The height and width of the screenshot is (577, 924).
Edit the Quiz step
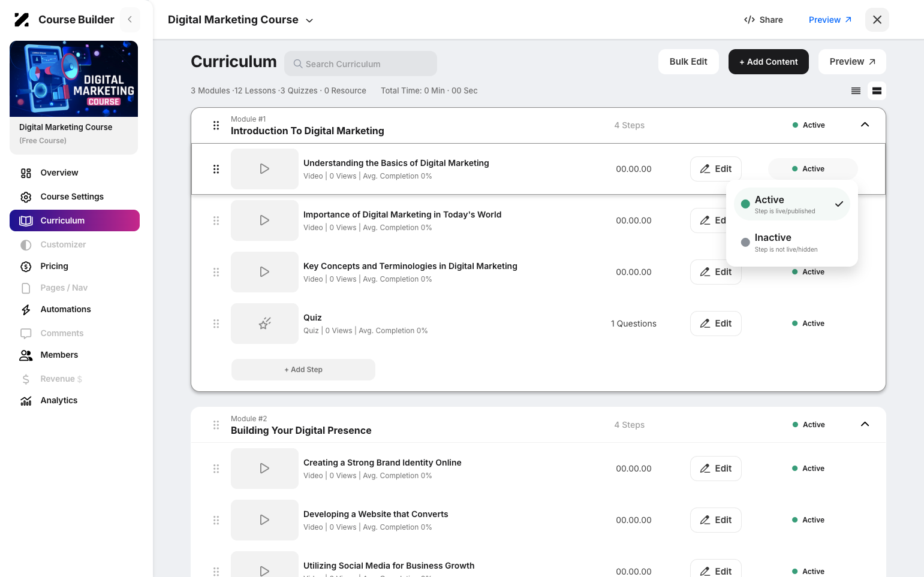coord(715,324)
